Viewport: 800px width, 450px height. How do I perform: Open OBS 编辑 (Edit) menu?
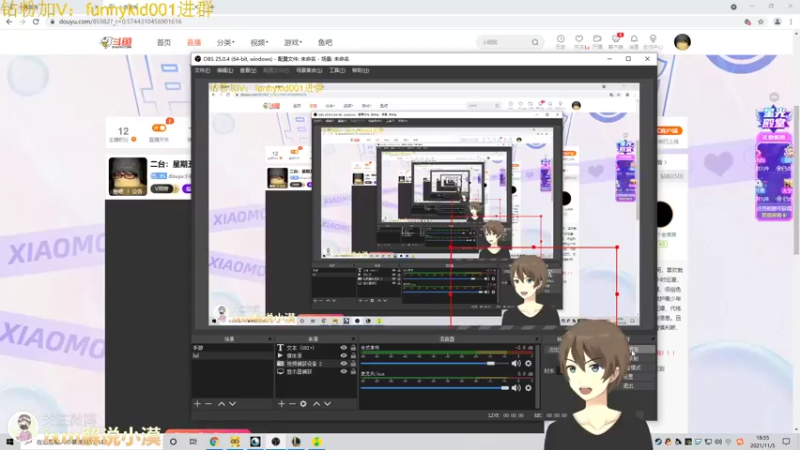point(224,70)
